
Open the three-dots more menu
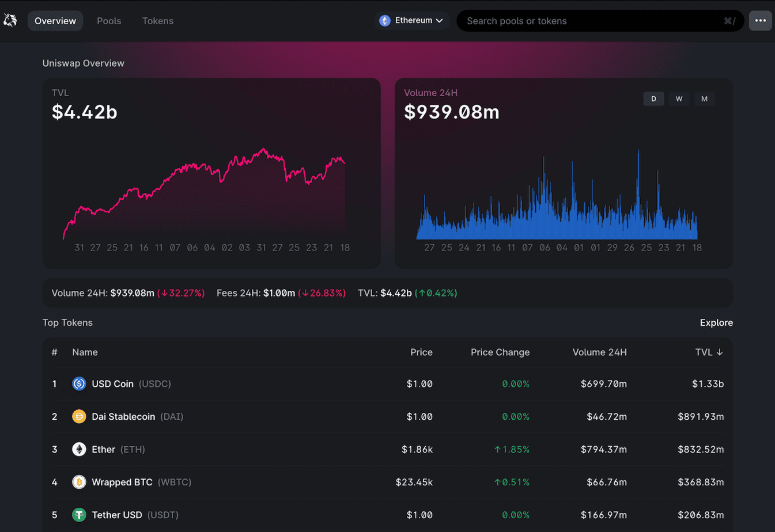click(760, 21)
